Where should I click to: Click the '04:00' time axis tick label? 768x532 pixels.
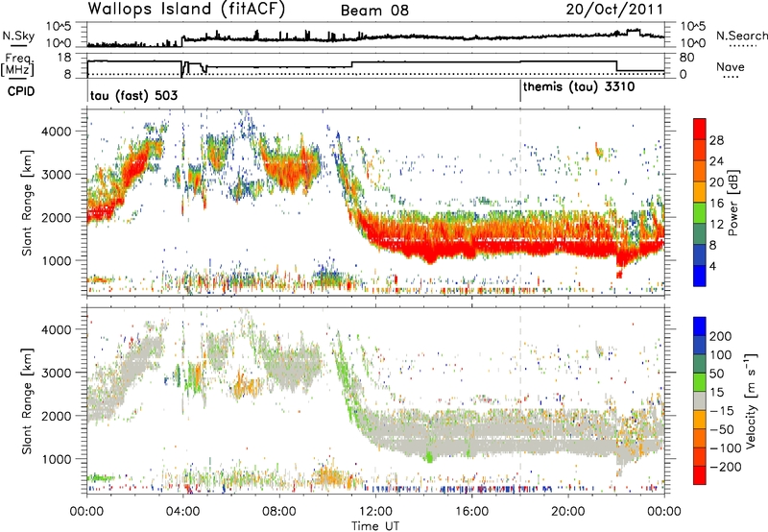click(x=182, y=512)
